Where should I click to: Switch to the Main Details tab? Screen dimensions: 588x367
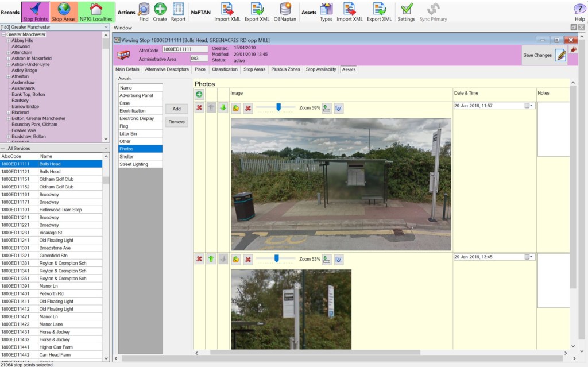point(128,69)
